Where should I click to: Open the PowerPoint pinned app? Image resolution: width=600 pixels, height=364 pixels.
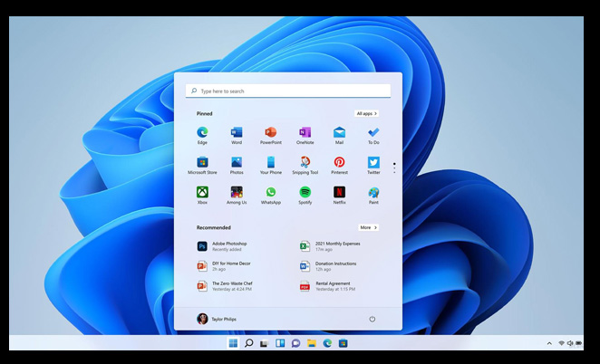tap(270, 133)
